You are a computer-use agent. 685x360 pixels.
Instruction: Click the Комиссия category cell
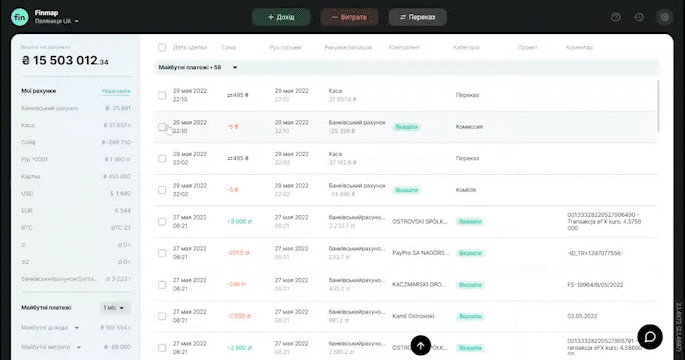(x=469, y=127)
